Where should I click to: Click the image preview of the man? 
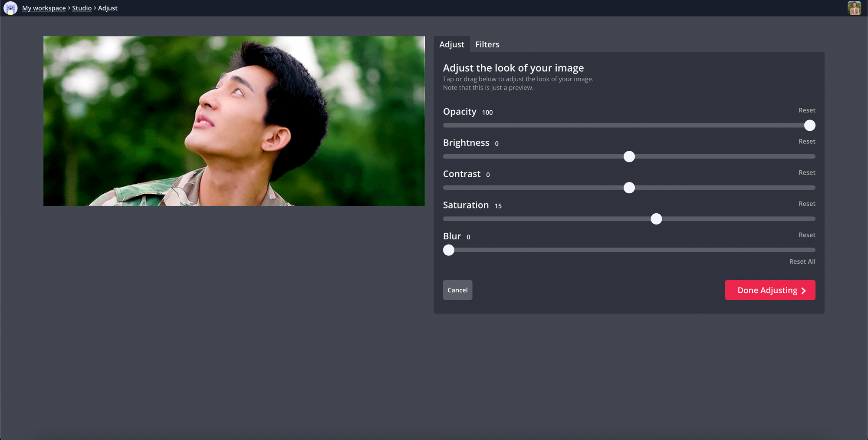click(x=234, y=121)
